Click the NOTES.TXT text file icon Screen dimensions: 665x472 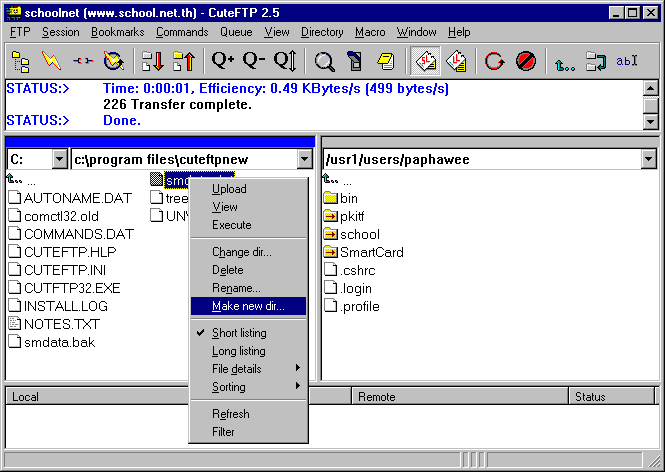(15, 324)
